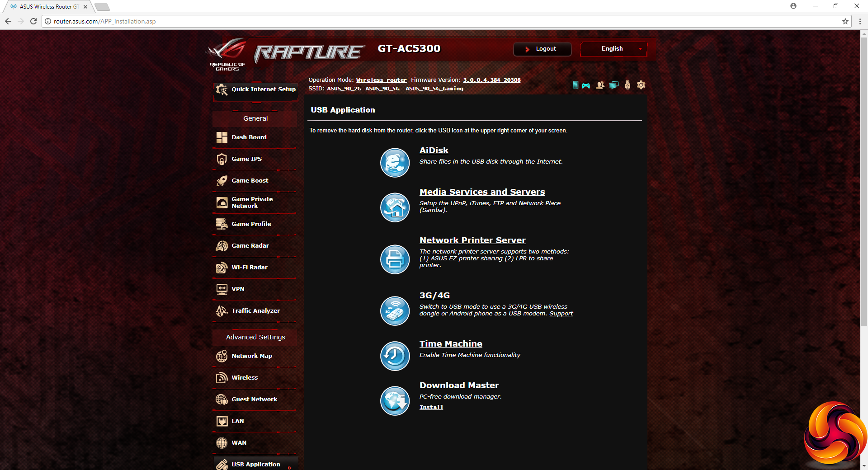Open the WAN settings page
This screenshot has width=868, height=470.
coord(255,443)
